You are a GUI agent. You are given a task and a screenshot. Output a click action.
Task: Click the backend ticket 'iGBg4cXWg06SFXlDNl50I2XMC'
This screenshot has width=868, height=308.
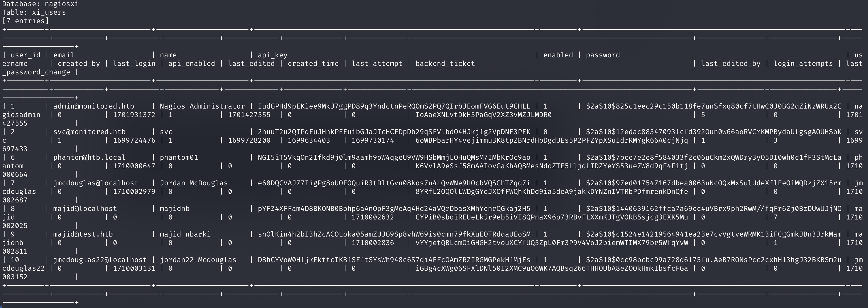coord(552,269)
